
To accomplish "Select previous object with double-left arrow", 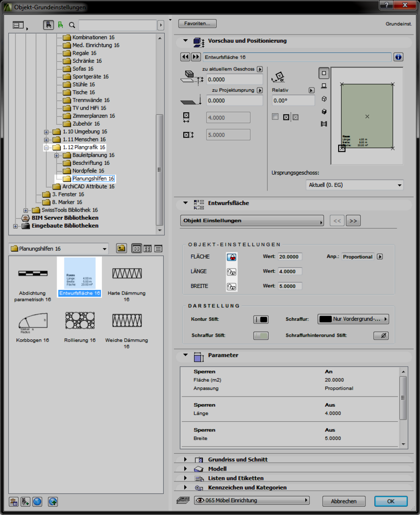I will 185,57.
